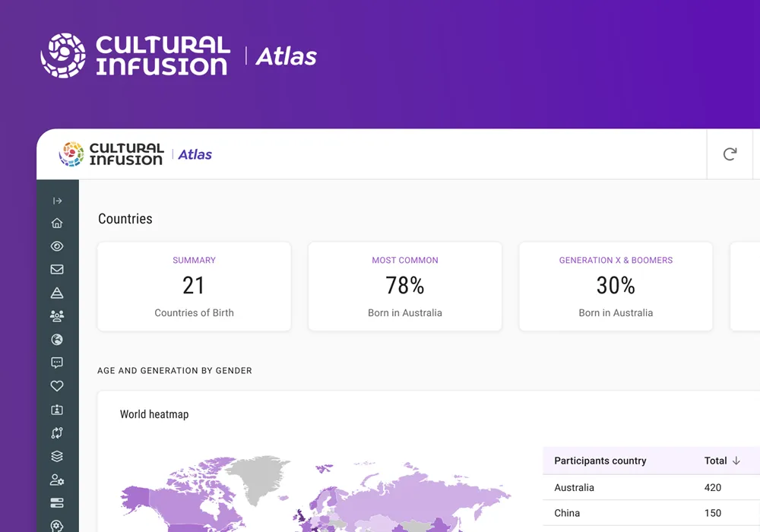Open the ID badge icon in sidebar

[x=57, y=410]
